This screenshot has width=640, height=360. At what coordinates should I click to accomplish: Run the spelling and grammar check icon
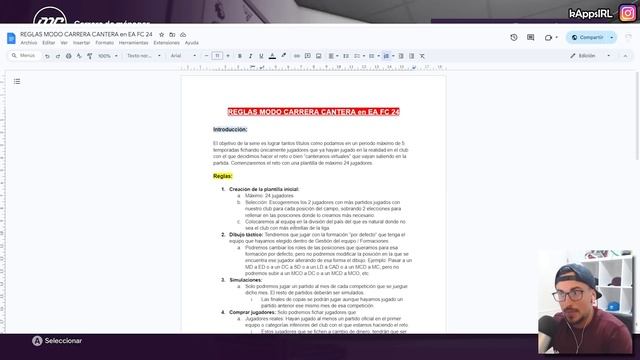point(79,56)
